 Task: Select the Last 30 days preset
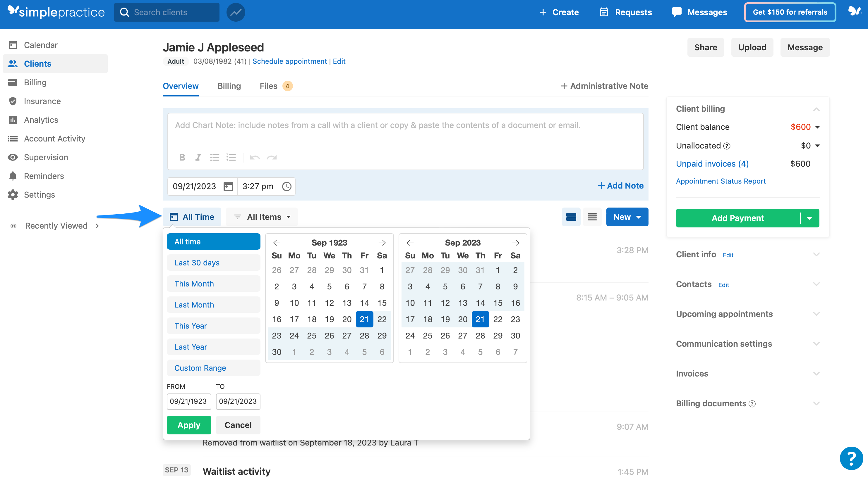213,263
